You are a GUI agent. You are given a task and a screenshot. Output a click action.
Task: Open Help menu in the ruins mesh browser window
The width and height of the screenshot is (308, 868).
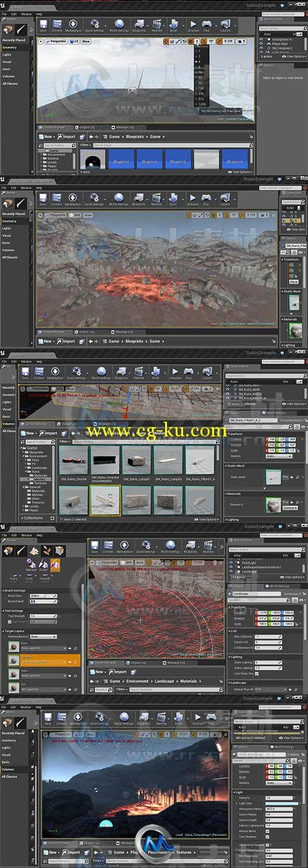pos(39,362)
